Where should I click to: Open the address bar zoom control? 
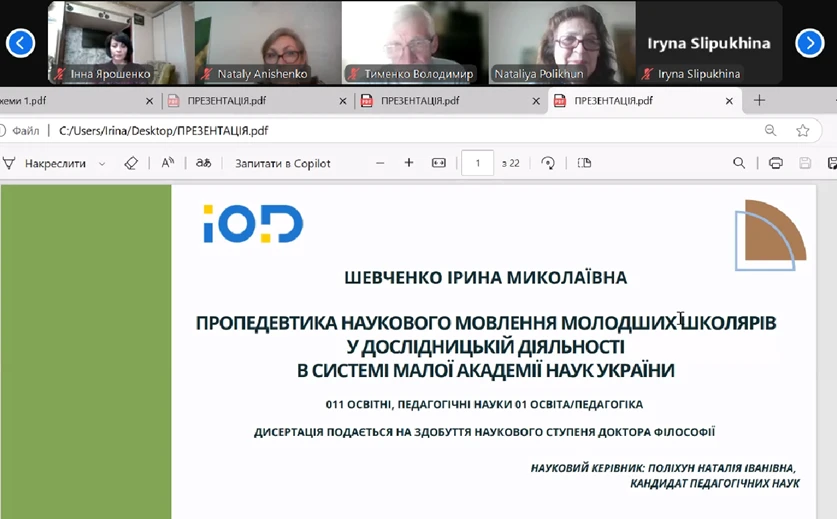[770, 130]
